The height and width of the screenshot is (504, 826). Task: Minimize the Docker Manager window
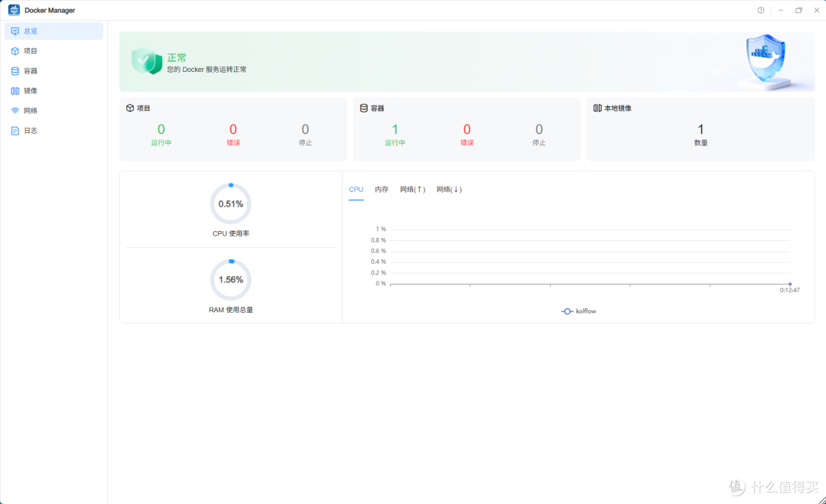[x=781, y=10]
